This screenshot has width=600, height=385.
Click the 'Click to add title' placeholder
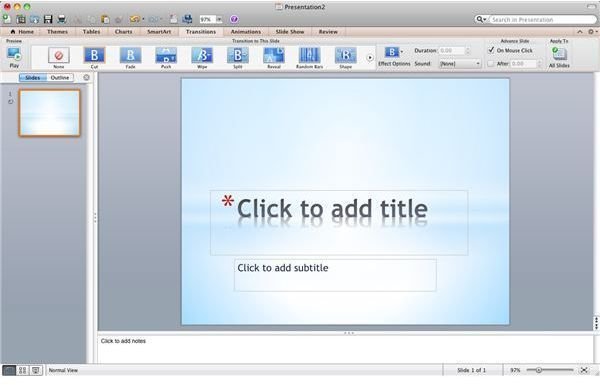click(339, 222)
